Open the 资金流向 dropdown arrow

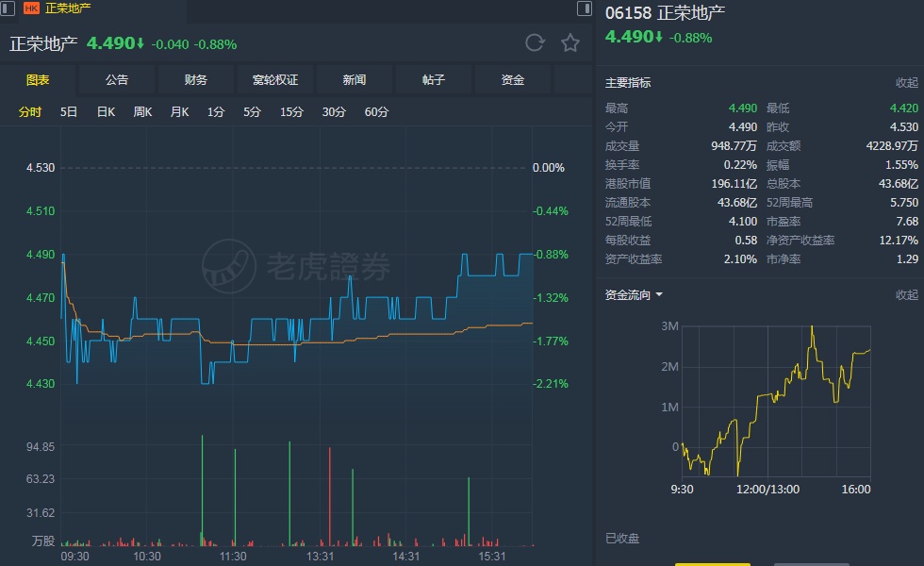tap(659, 294)
